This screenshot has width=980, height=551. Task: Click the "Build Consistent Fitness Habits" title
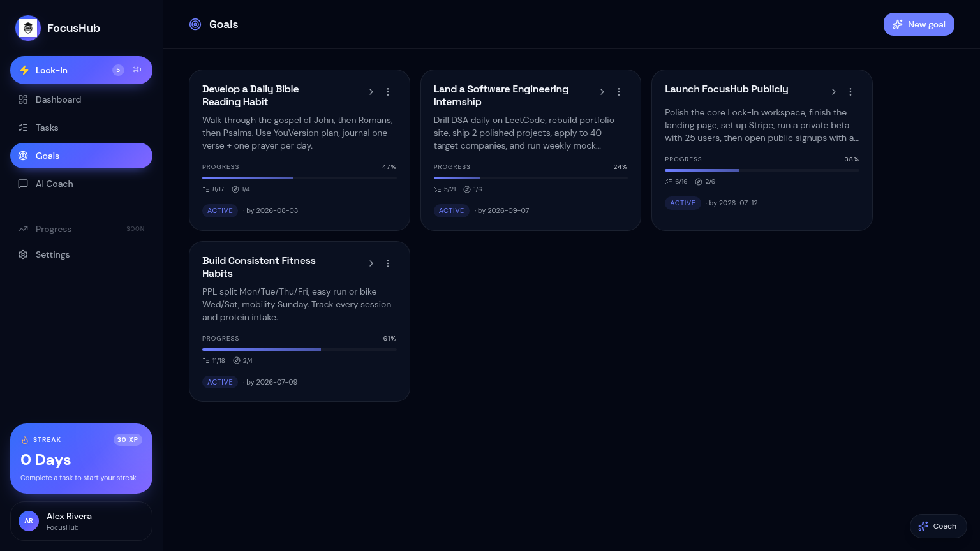259,267
